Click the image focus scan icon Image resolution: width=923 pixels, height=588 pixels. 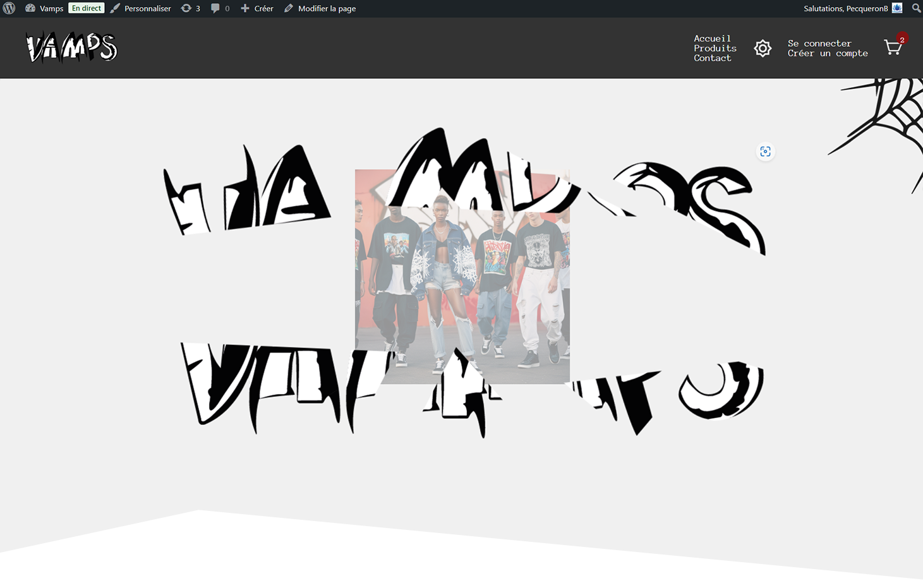tap(765, 152)
